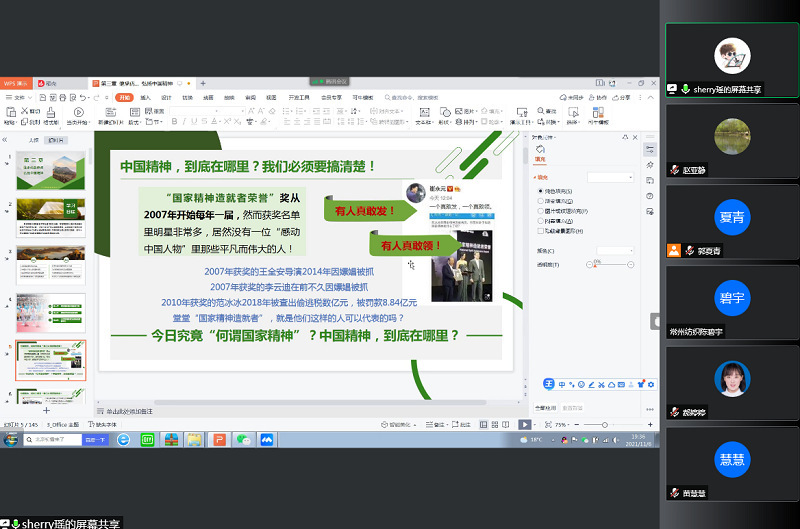
Task: Pin the object properties panel
Action: [x=625, y=136]
